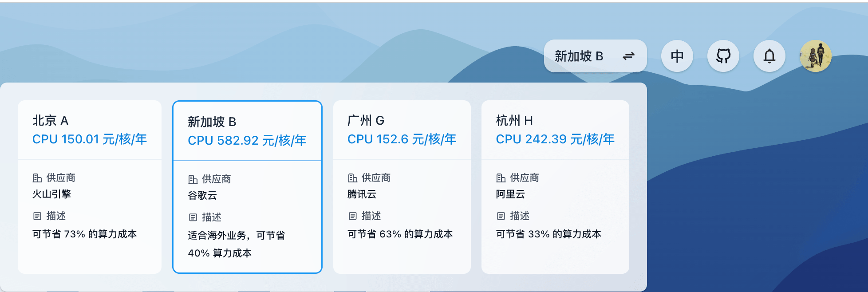This screenshot has height=292, width=868.
Task: Click the selected 新加坡 B card title
Action: pos(212,122)
